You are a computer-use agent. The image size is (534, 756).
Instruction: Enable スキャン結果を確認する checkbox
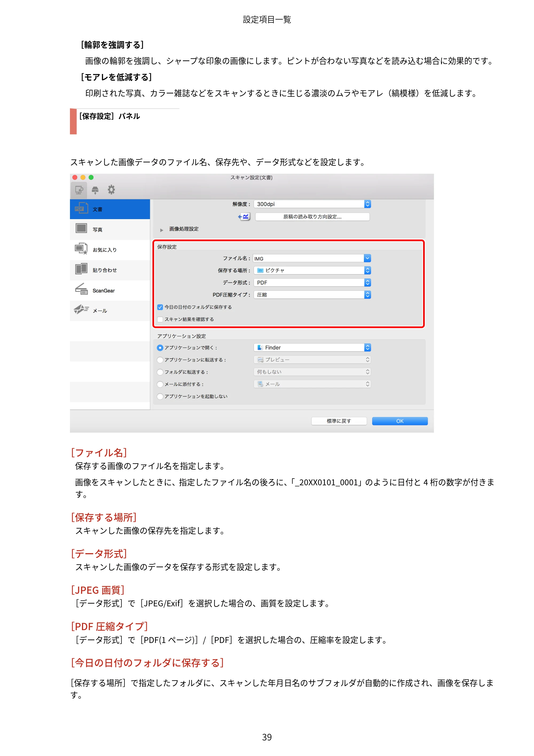(160, 319)
